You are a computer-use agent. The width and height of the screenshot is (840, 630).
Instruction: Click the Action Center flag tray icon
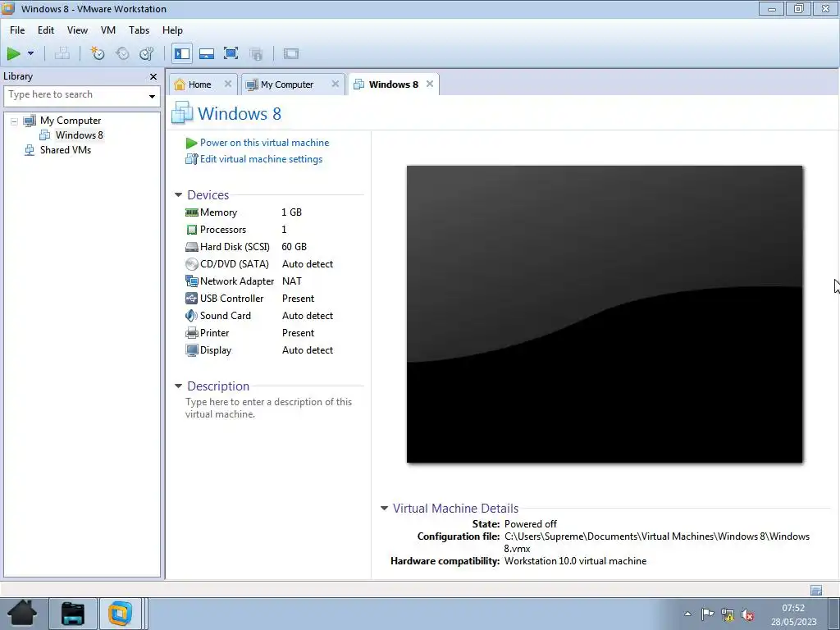click(707, 614)
